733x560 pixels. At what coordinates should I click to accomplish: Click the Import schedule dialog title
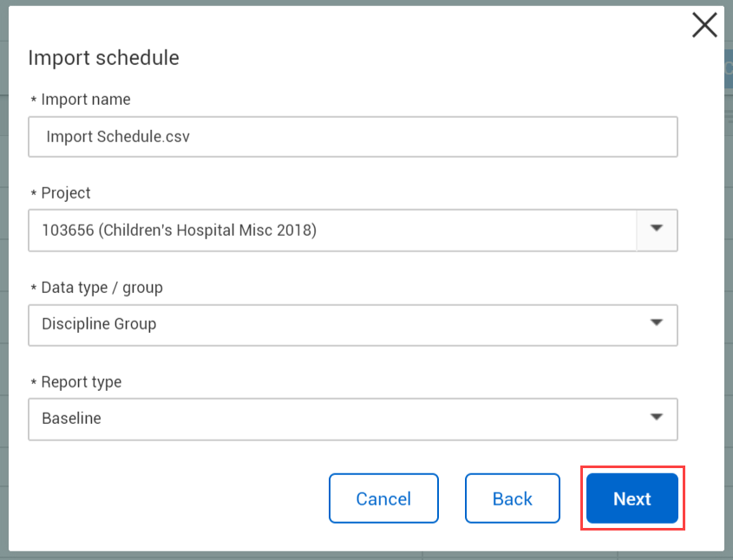click(103, 57)
